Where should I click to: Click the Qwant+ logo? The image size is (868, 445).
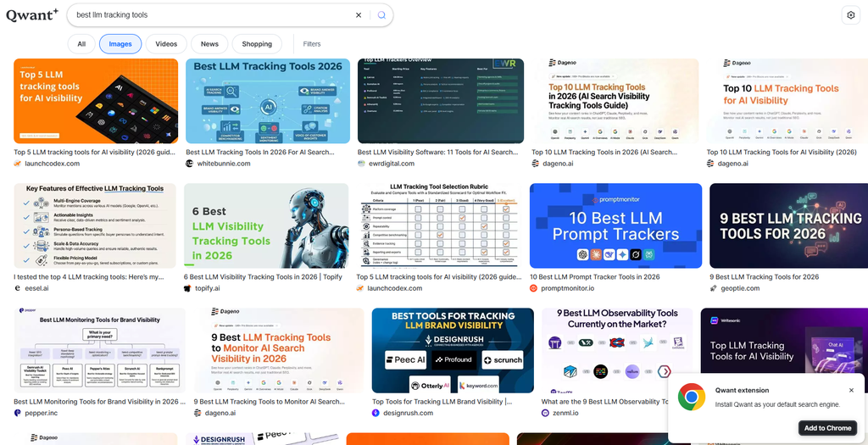click(x=32, y=15)
